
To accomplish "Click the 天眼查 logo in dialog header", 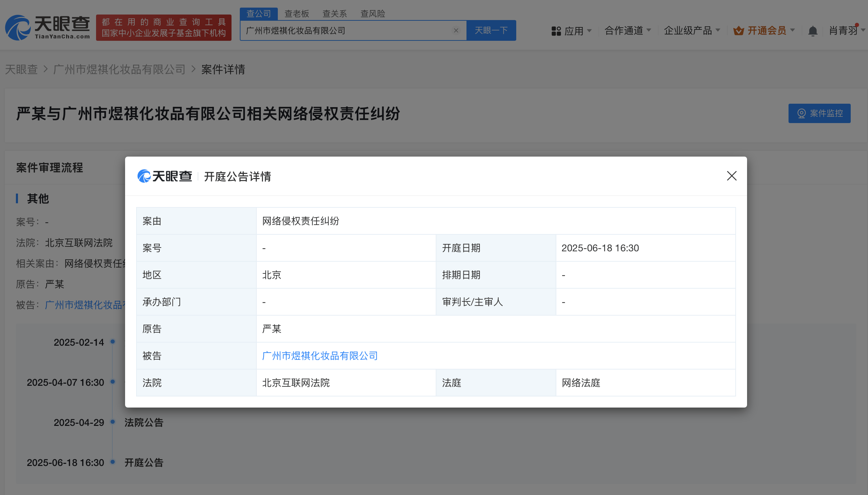I will tap(165, 176).
